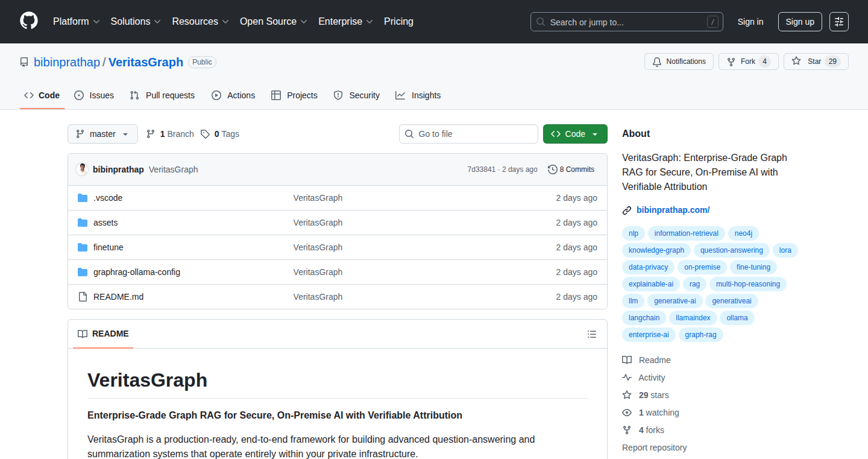Select the graph-rag topic tag
This screenshot has width=868, height=459.
tap(700, 335)
